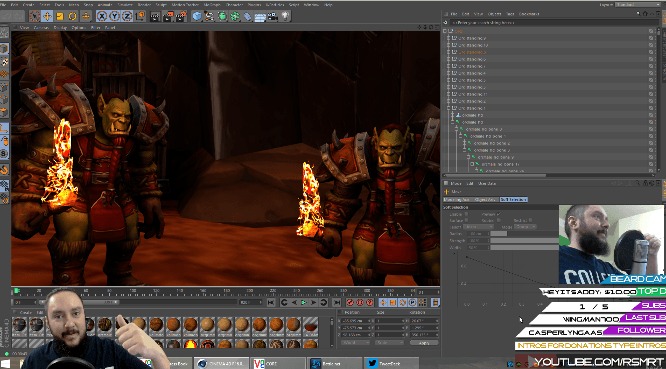666x369 pixels.
Task: Add a light object with bulb icon
Action: point(285,17)
